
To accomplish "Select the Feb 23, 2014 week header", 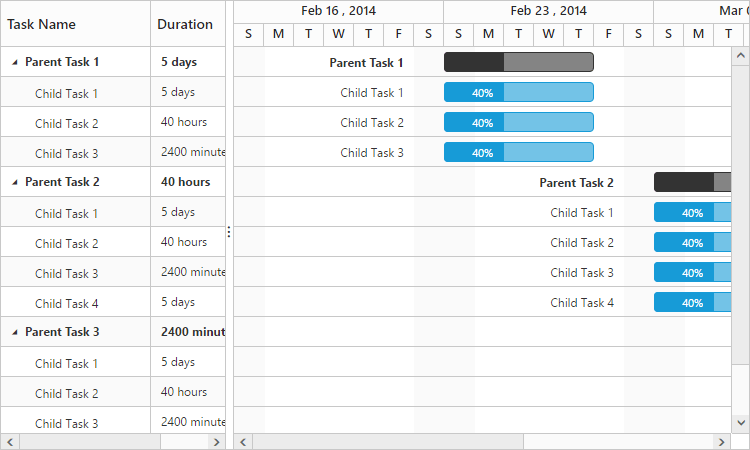I will click(548, 11).
